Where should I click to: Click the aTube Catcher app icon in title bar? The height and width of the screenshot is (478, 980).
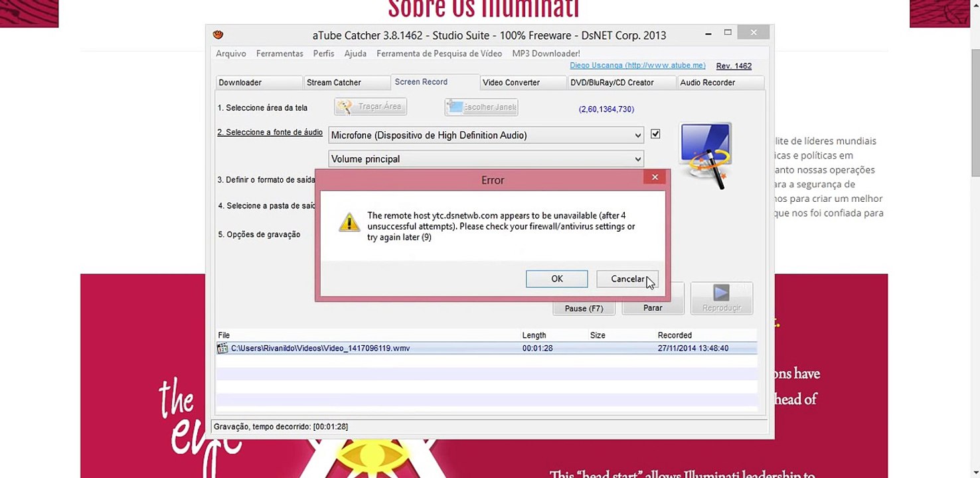point(218,35)
